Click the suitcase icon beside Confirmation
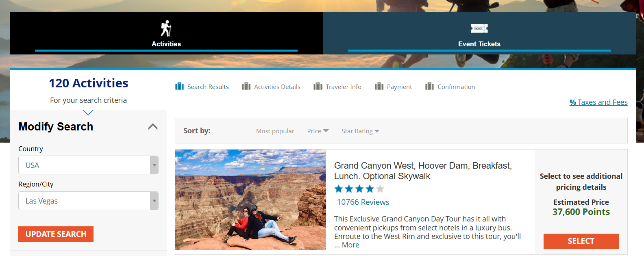This screenshot has height=256, width=644. [430, 87]
